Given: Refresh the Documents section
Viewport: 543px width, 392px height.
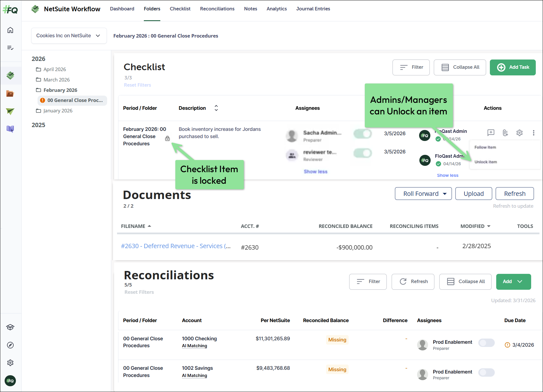Looking at the screenshot, I should click(x=515, y=194).
